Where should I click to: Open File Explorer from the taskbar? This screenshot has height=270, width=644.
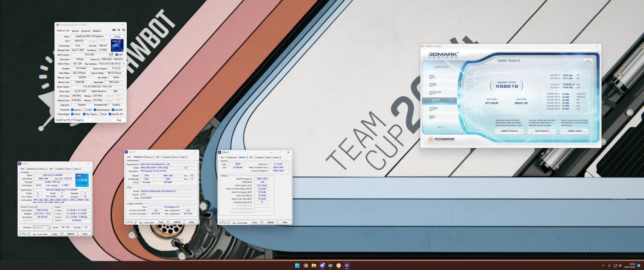click(314, 265)
